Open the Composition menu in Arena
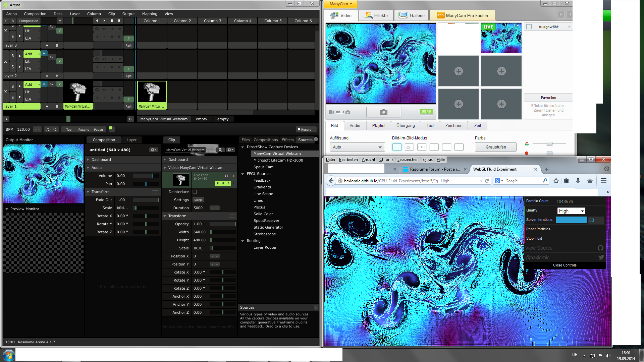Screen dimensions: 644x362 click(x=35, y=14)
